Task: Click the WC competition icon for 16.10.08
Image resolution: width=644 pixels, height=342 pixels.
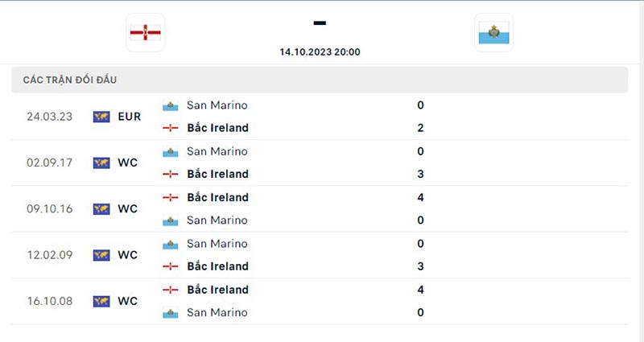Action: click(101, 302)
